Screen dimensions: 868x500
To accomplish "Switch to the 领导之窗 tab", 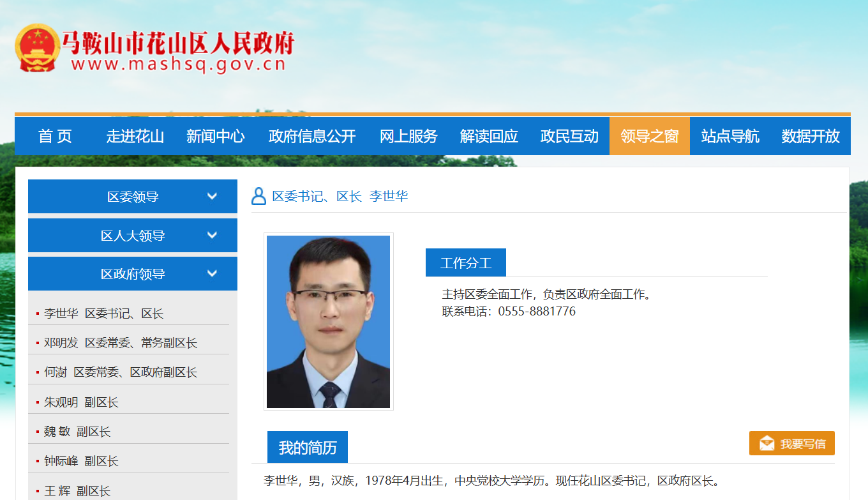I will pos(649,136).
